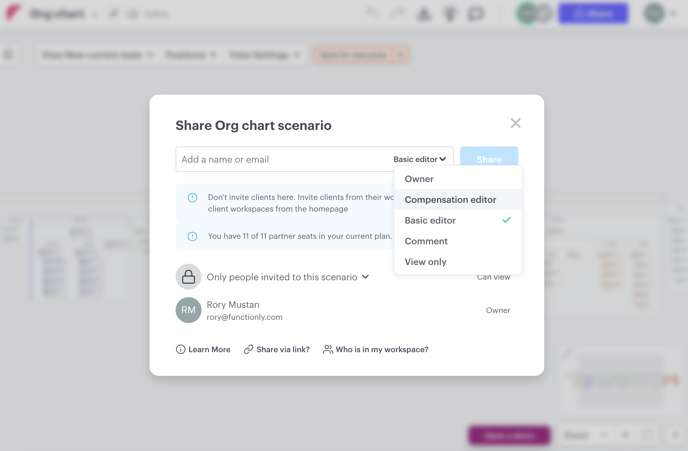
Task: Click the info icon next to client invite notice
Action: pyautogui.click(x=192, y=197)
